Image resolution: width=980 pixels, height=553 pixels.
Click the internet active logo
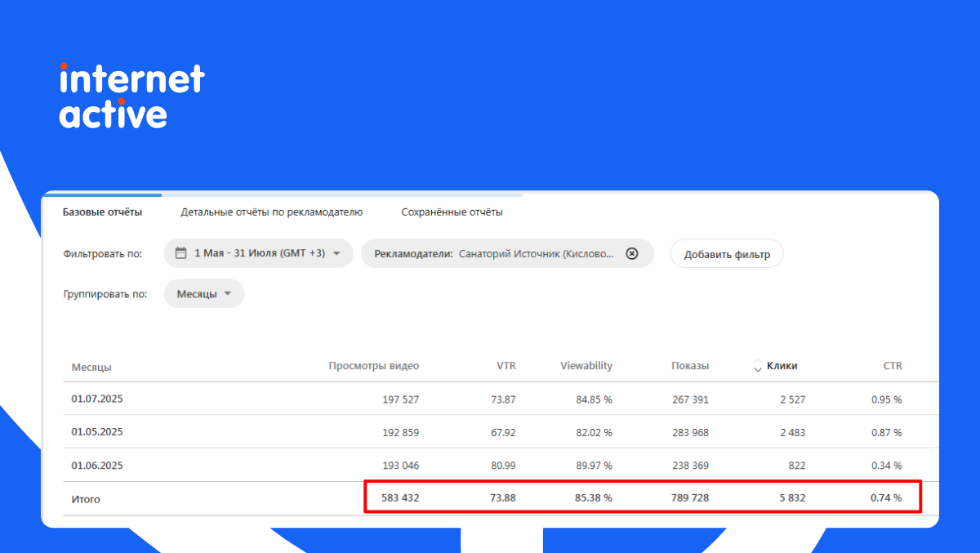click(131, 96)
